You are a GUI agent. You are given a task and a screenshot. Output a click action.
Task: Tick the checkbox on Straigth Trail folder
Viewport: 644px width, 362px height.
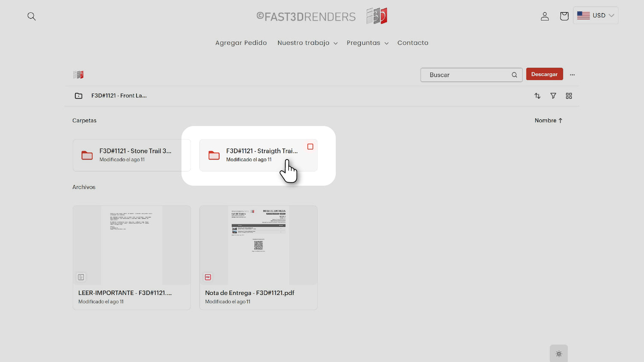tap(310, 147)
